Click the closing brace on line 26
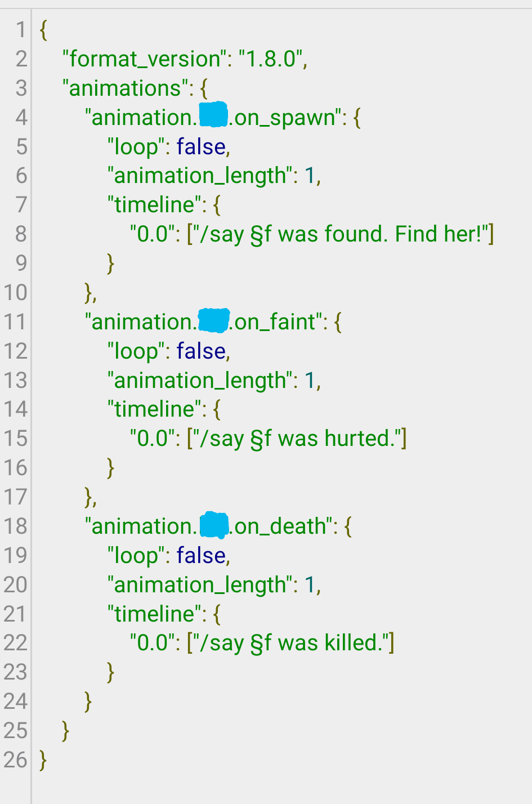Viewport: 532px width, 804px height. coord(43,760)
